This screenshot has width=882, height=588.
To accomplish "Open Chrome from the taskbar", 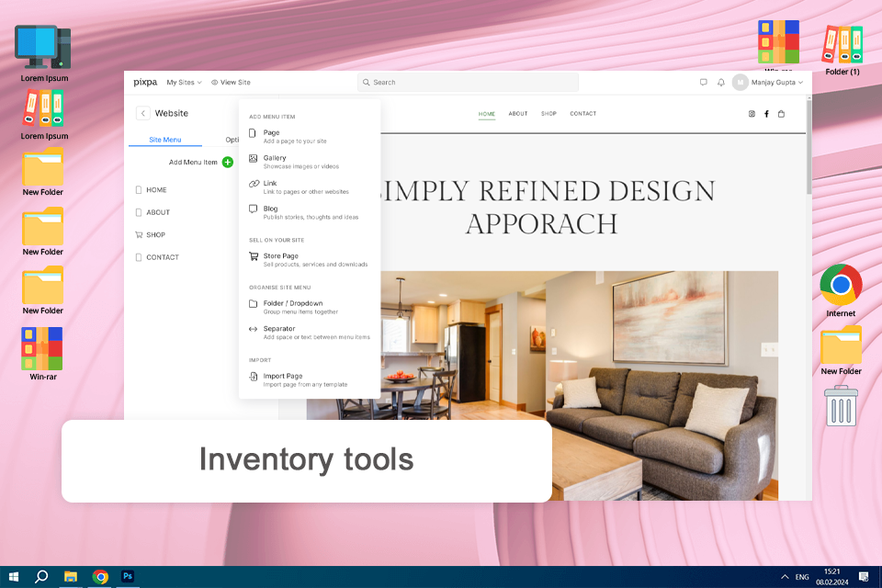I will pos(100,577).
